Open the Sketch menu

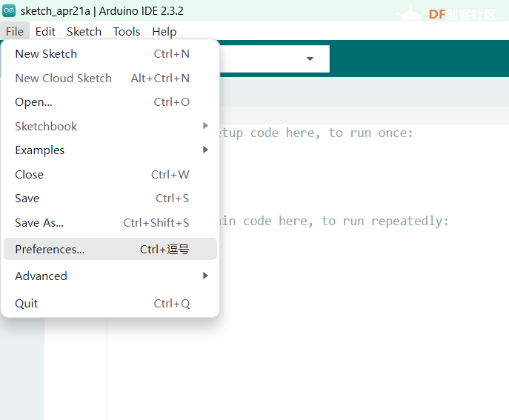pos(84,32)
